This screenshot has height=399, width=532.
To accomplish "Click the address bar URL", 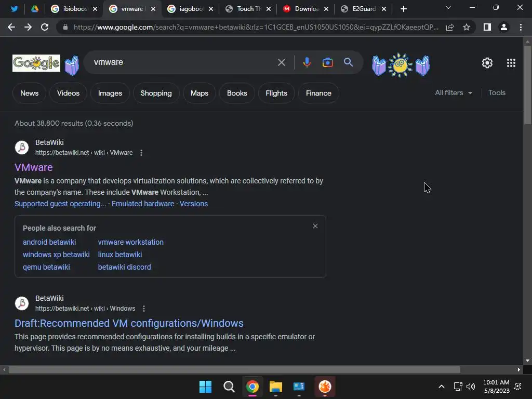I will [x=256, y=27].
